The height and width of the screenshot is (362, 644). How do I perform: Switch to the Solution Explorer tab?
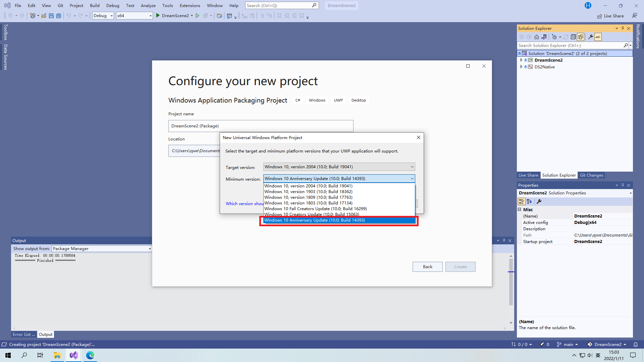point(558,175)
